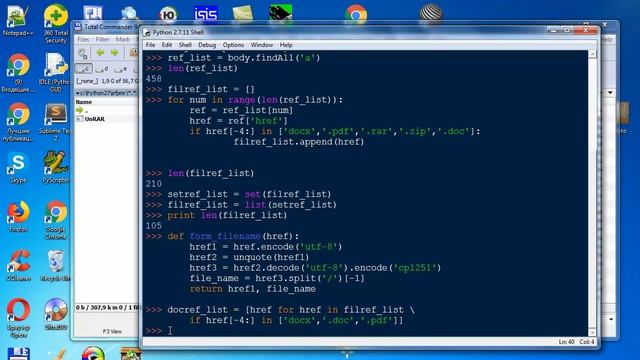Open Total Commander path dropdown c:\Python27
This screenshot has width=640, height=360.
point(107,93)
